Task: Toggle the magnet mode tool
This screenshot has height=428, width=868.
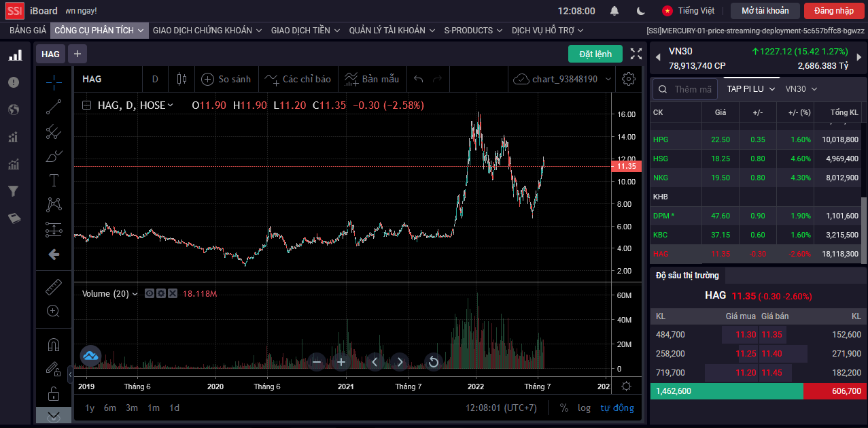Action: pos(54,345)
